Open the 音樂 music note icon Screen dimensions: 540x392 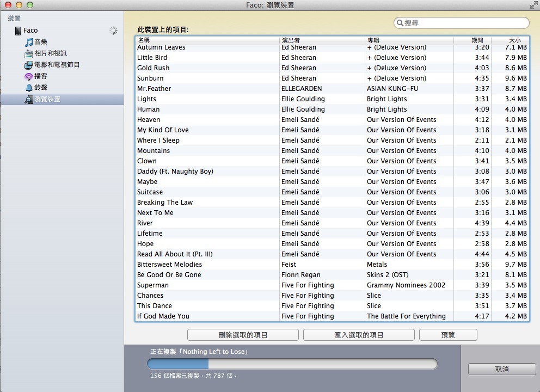(x=29, y=42)
